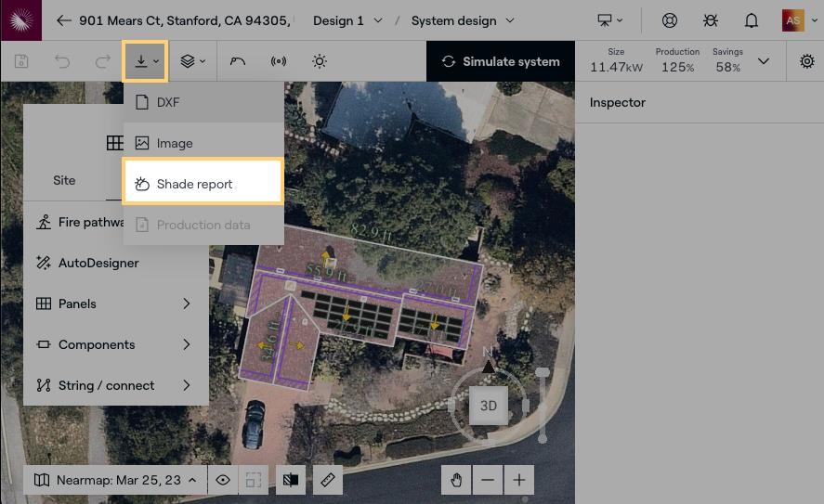The image size is (824, 504).
Task: Click the zoom slider track
Action: (543, 404)
